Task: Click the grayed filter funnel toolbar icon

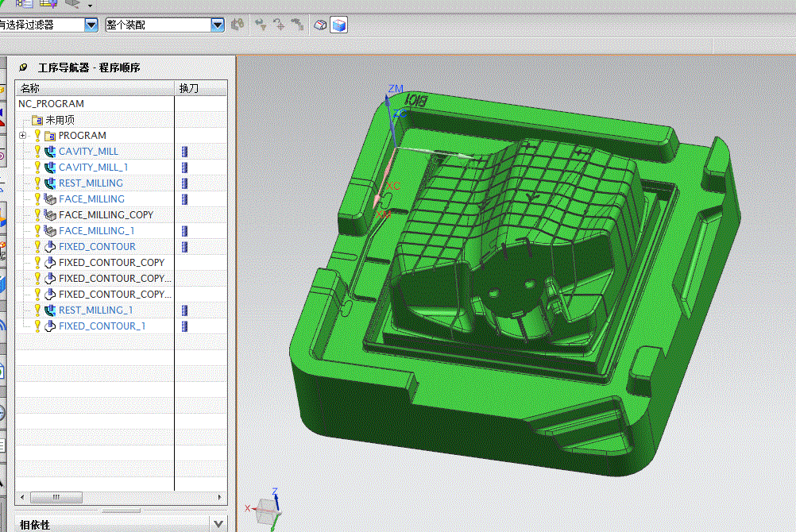Action: (261, 25)
